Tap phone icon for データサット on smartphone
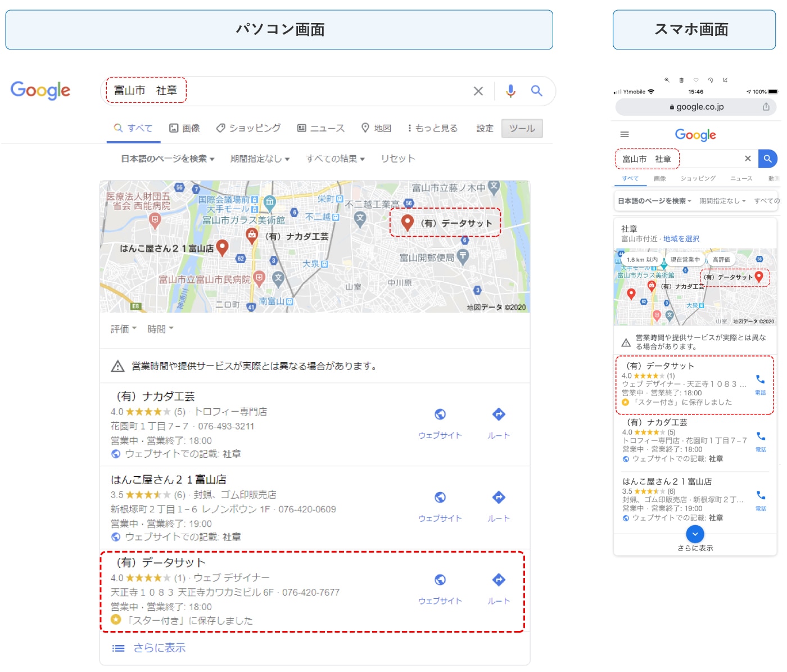787x672 pixels. tap(761, 380)
